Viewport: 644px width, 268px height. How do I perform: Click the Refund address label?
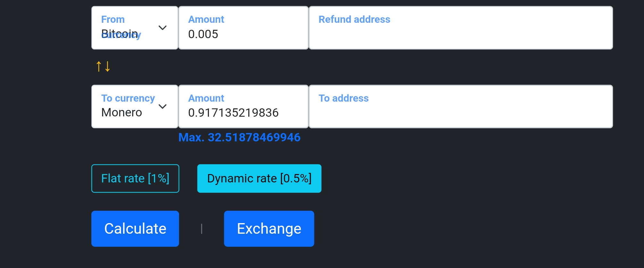(x=354, y=19)
